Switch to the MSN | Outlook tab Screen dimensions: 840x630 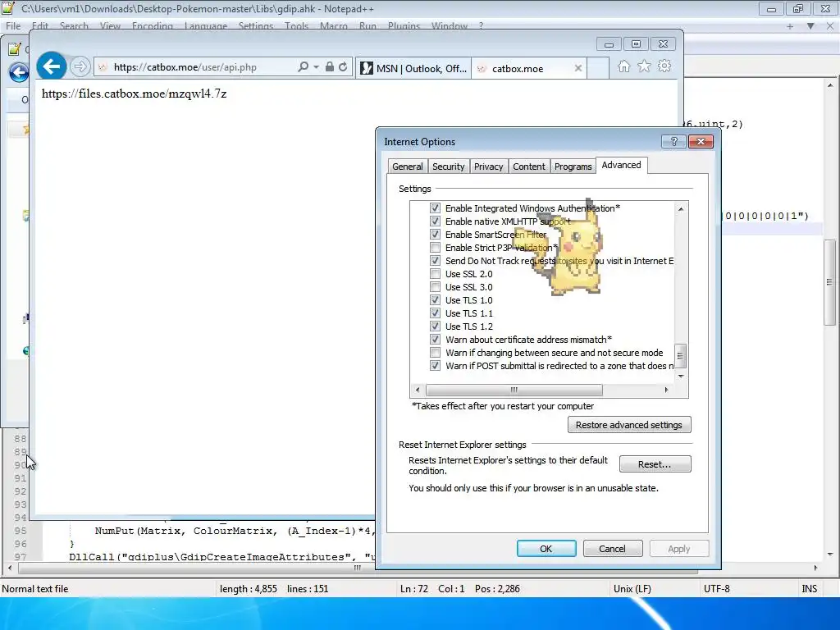point(413,68)
